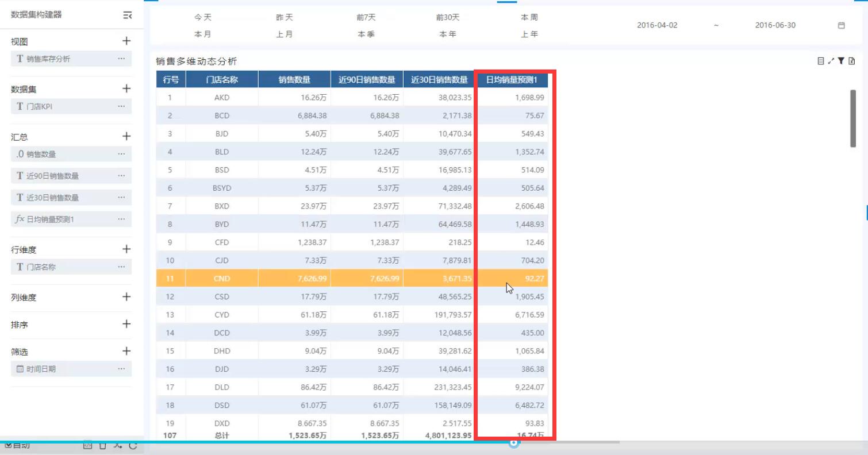This screenshot has width=868, height=455.
Task: Toggle the 自动 checkbox
Action: pyautogui.click(x=9, y=445)
